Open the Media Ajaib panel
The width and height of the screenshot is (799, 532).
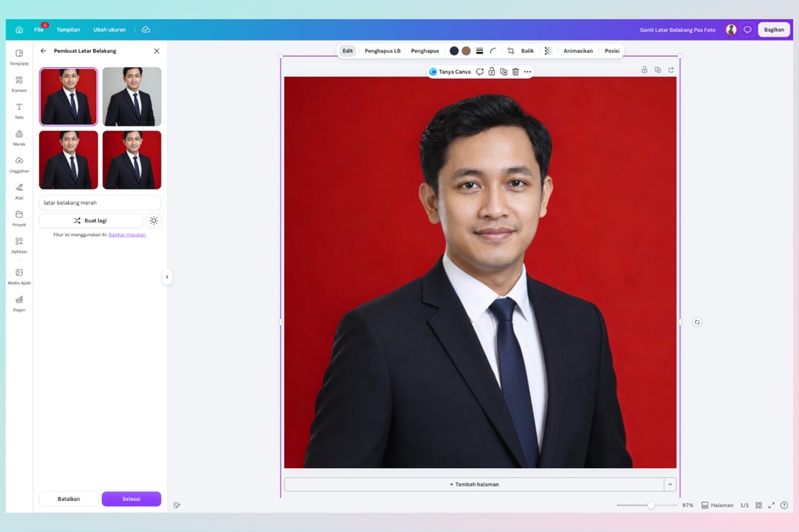point(19,276)
